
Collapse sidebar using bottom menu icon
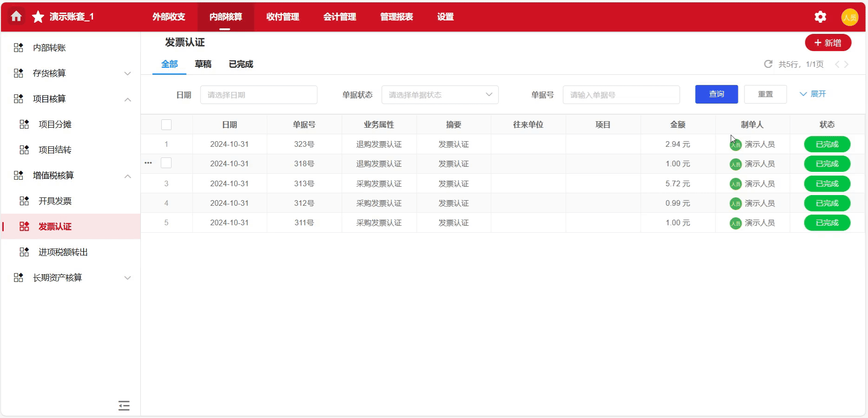(124, 405)
